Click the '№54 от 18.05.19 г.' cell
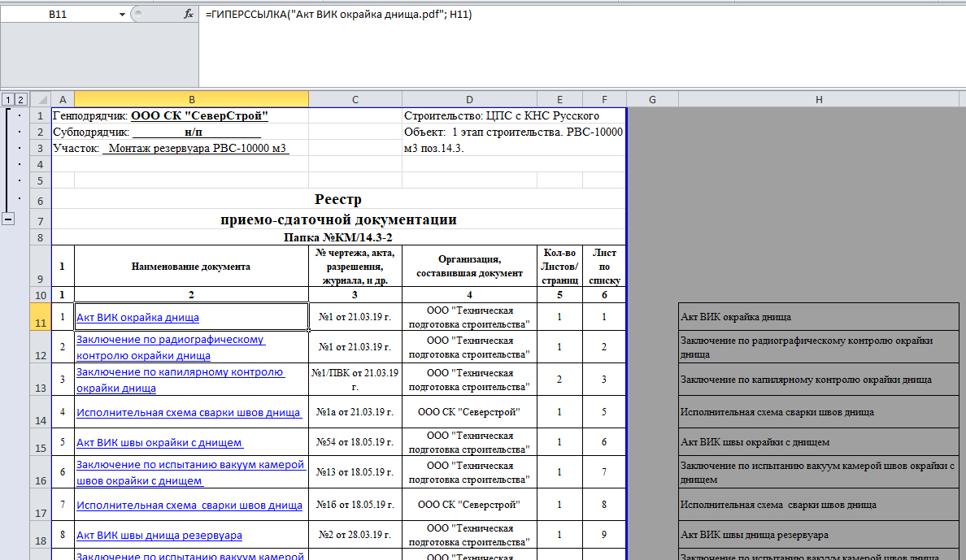The height and width of the screenshot is (560, 966). 355,441
